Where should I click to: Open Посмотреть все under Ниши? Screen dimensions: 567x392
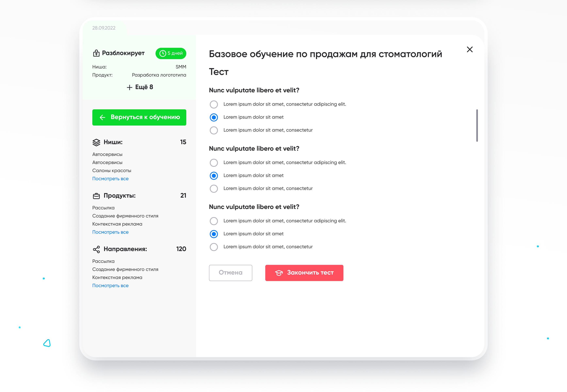pyautogui.click(x=110, y=179)
